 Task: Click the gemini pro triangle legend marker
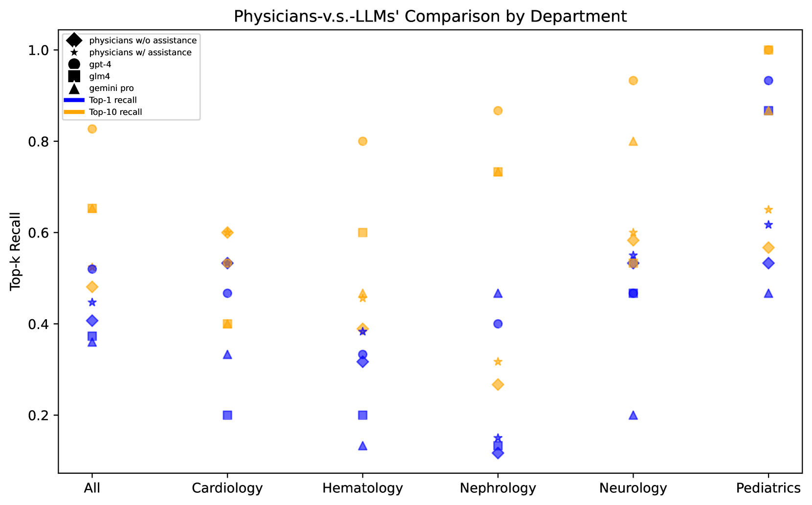74,88
